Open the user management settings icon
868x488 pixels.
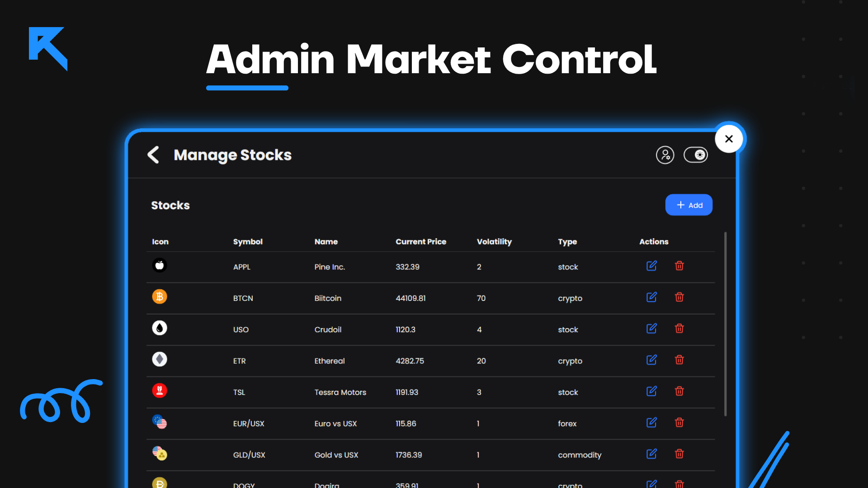coord(665,155)
